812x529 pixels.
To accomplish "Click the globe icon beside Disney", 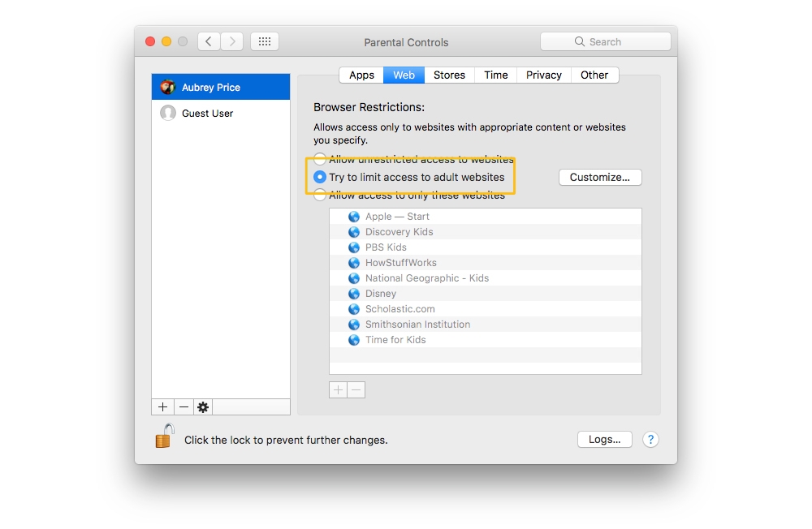I will (354, 294).
